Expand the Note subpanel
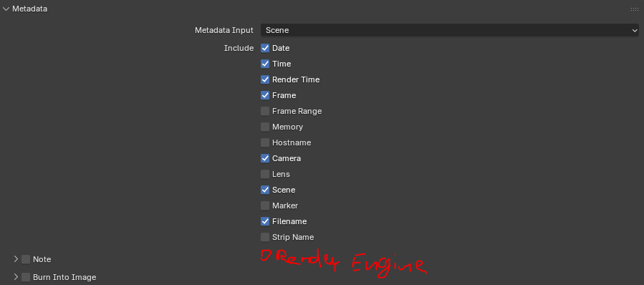The width and height of the screenshot is (644, 285). [x=16, y=259]
